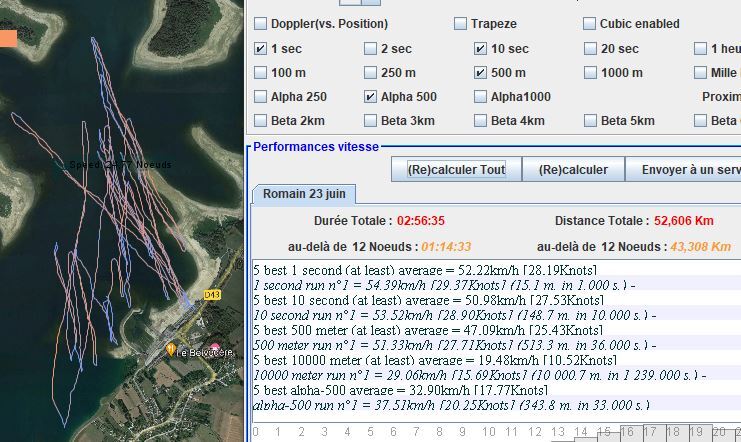Check the Beta 5km checkbox
Image resolution: width=741 pixels, height=442 pixels.
[590, 121]
